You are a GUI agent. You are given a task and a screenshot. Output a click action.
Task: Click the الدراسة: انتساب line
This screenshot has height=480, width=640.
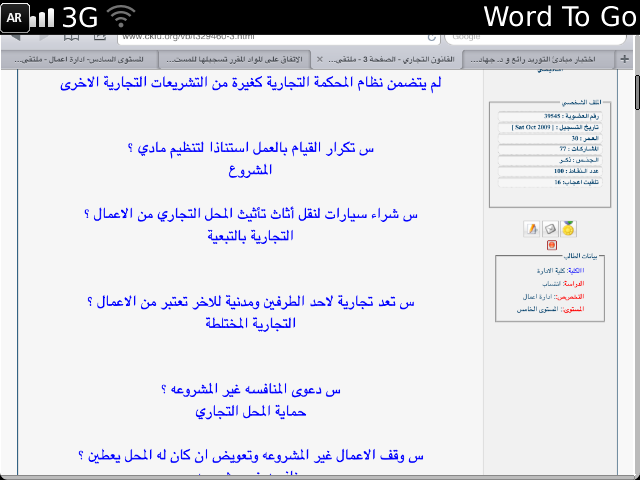click(563, 283)
